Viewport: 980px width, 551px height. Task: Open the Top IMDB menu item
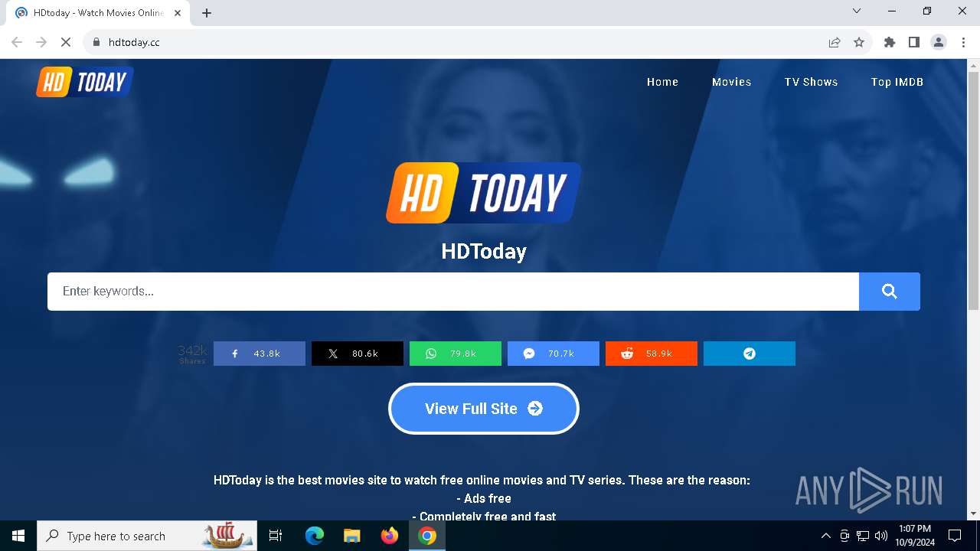click(897, 82)
